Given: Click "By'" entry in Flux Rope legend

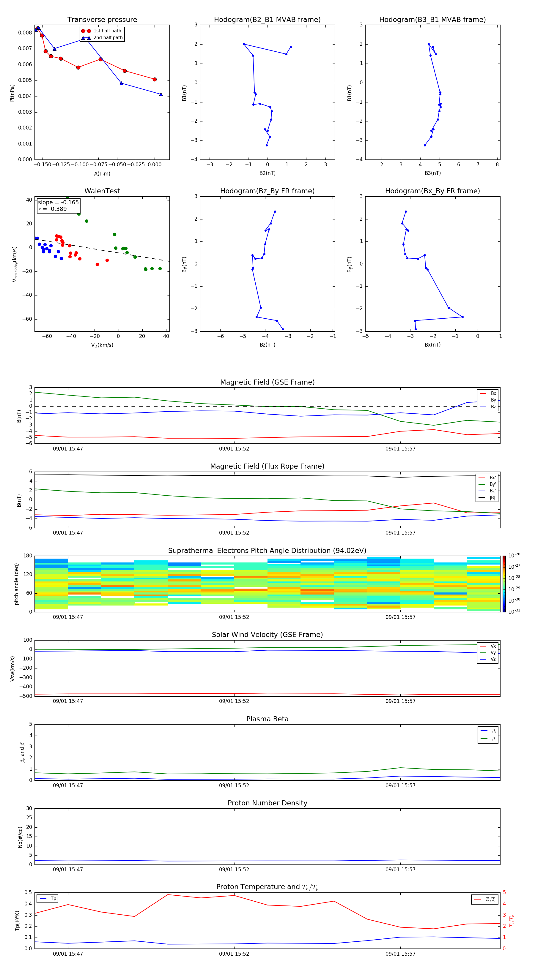Looking at the screenshot, I should pos(487,484).
